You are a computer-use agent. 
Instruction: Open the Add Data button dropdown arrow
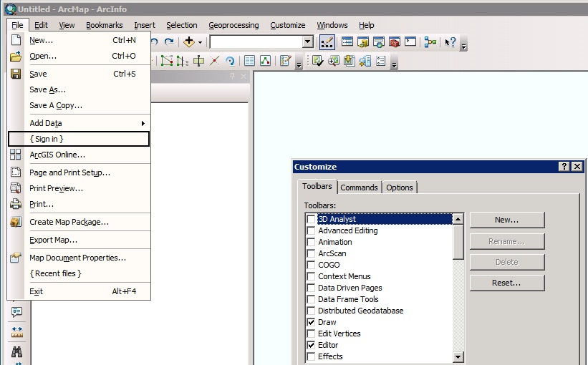click(201, 42)
